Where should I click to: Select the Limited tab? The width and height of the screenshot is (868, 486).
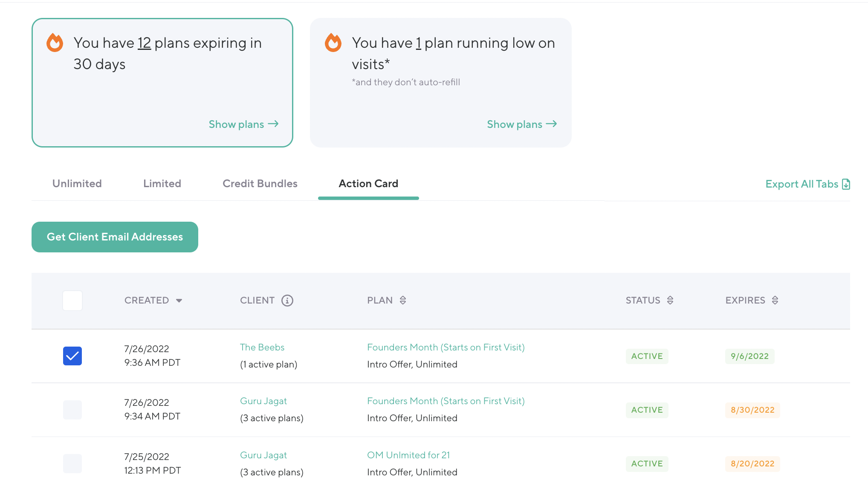162,184
